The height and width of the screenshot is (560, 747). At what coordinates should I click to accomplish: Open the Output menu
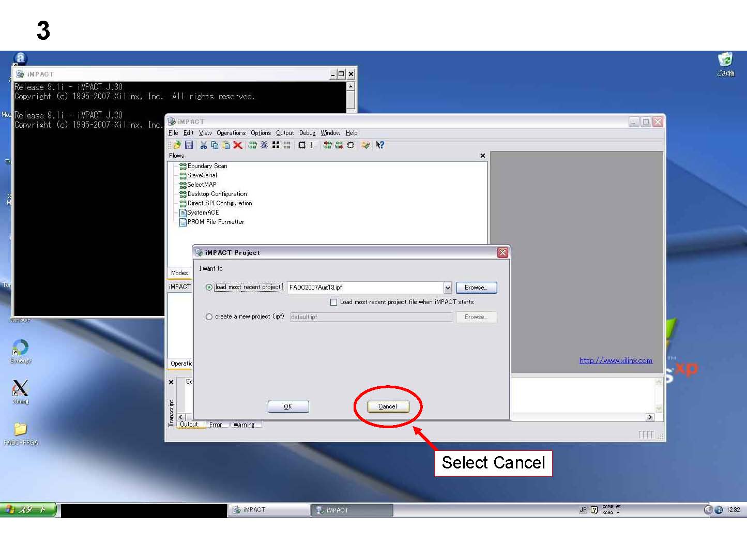coord(285,133)
